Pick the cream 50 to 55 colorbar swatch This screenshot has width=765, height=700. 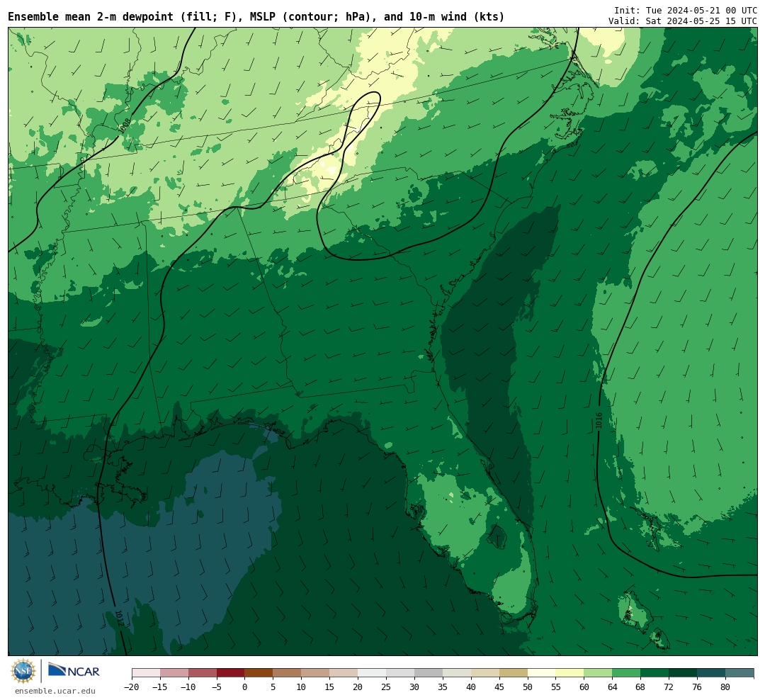(542, 673)
